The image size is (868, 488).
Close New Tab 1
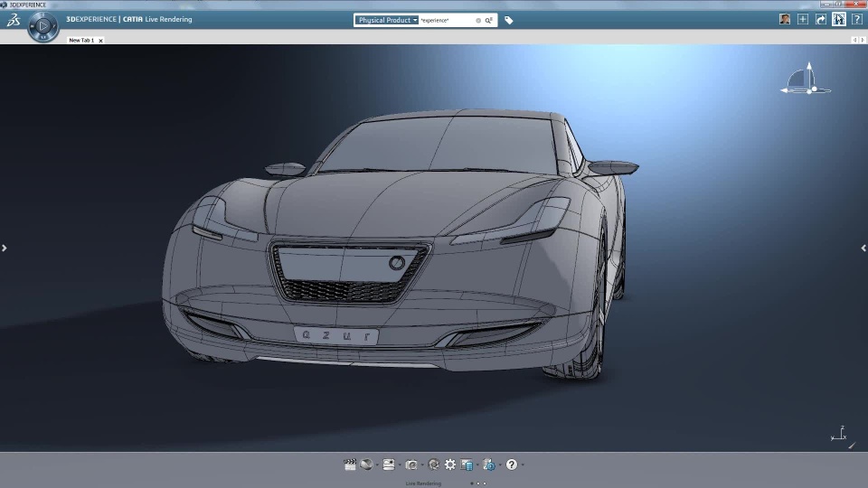point(100,40)
